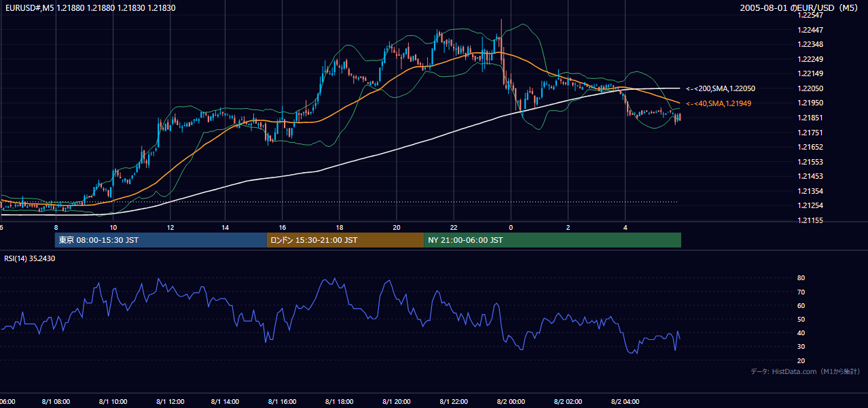Click the 8/2 02:00 time axis label
Image resolution: width=868 pixels, height=408 pixels.
coord(568,402)
